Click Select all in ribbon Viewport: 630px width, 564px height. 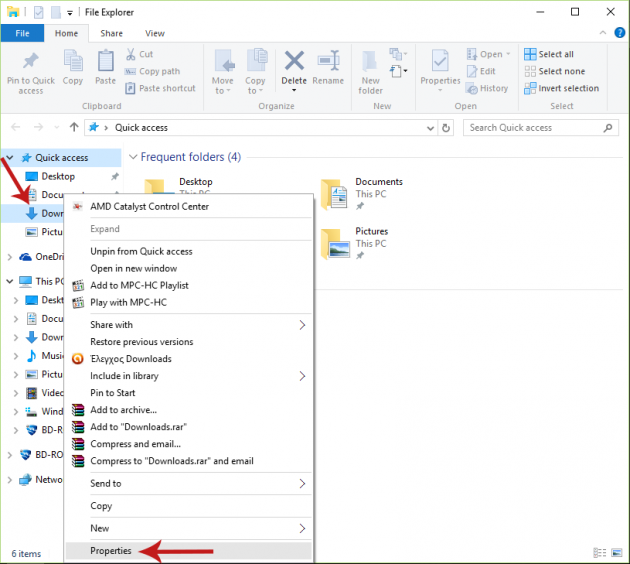(555, 54)
